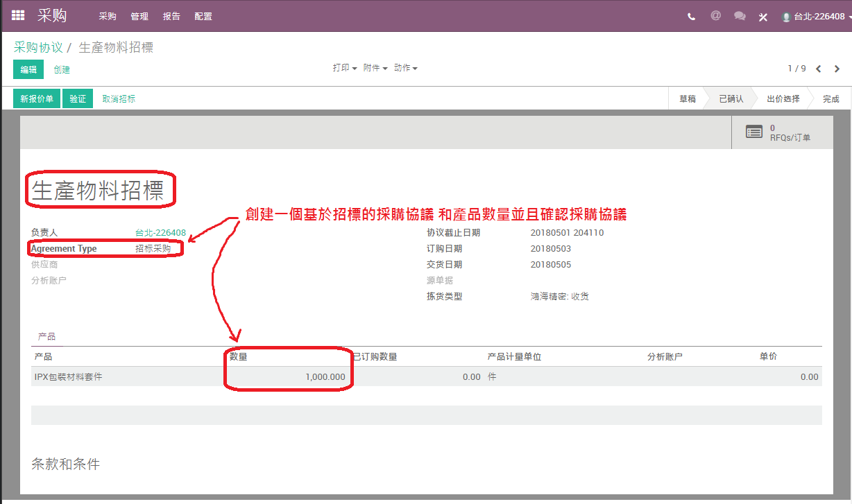
Task: Go to previous record arrow
Action: 819,69
